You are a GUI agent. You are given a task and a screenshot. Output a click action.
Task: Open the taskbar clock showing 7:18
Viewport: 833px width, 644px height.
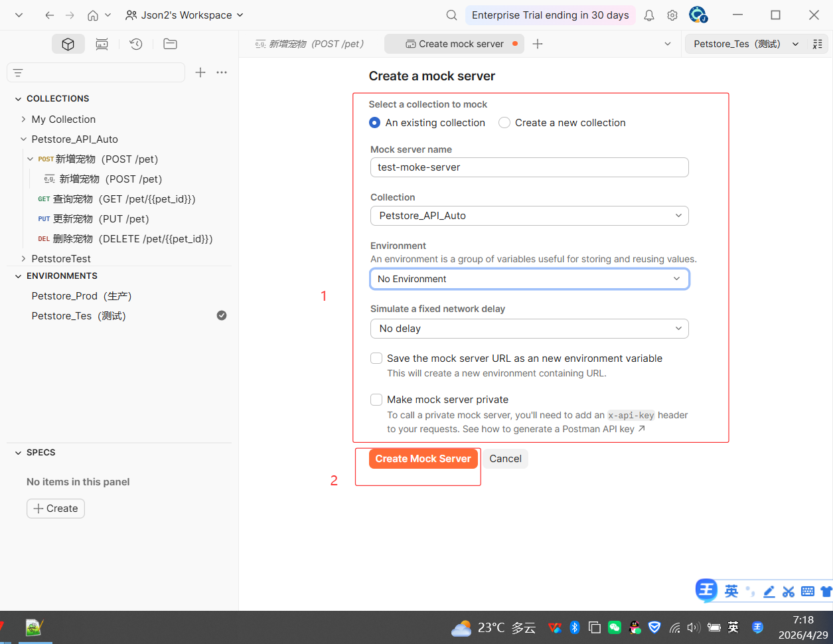(x=803, y=627)
